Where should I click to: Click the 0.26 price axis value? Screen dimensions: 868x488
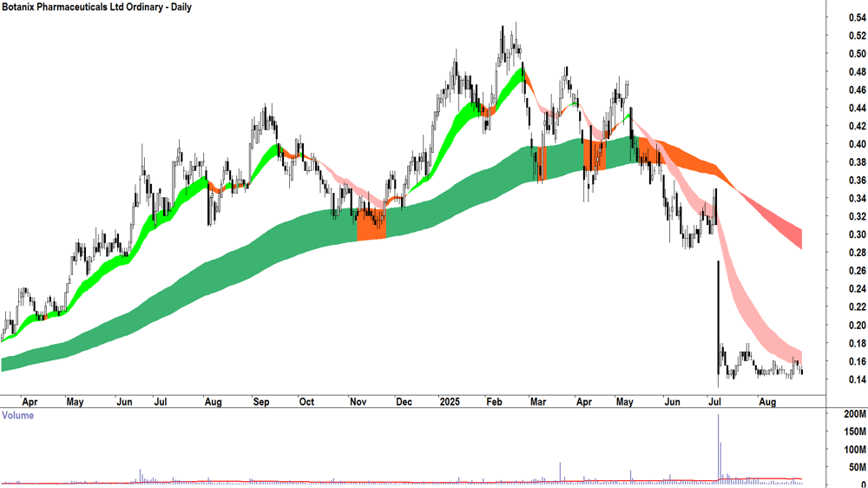coord(857,271)
